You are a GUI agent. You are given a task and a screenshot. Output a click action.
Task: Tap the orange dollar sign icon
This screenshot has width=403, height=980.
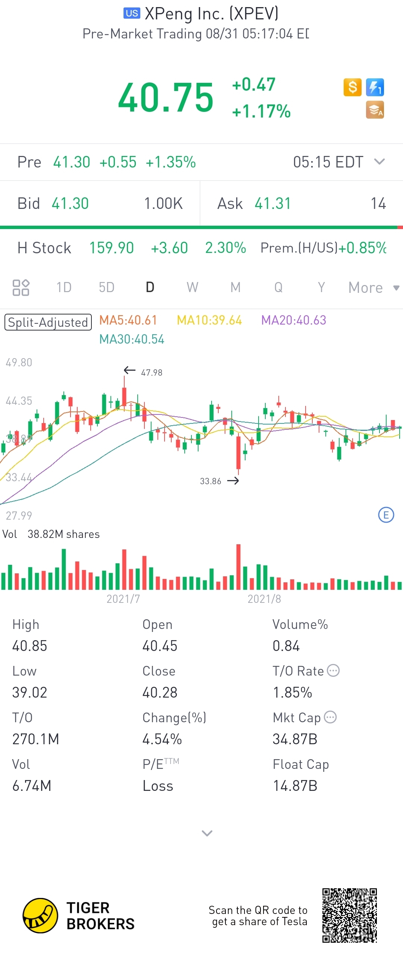point(352,87)
